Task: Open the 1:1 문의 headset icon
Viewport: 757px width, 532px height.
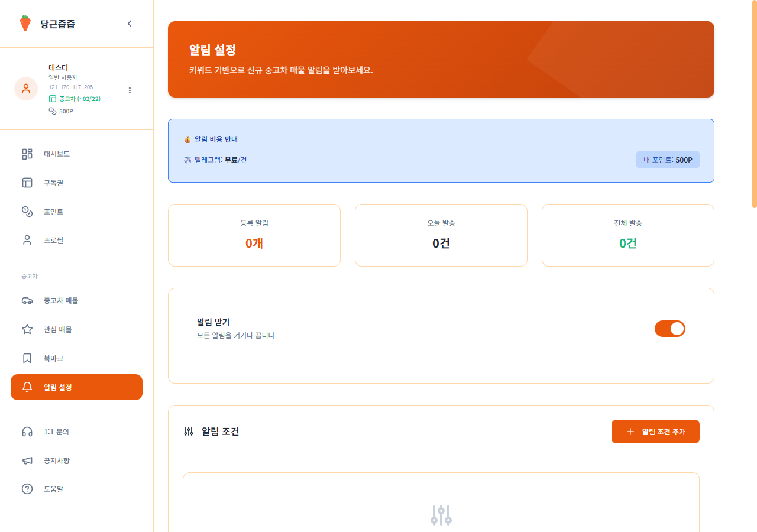Action: 27,432
